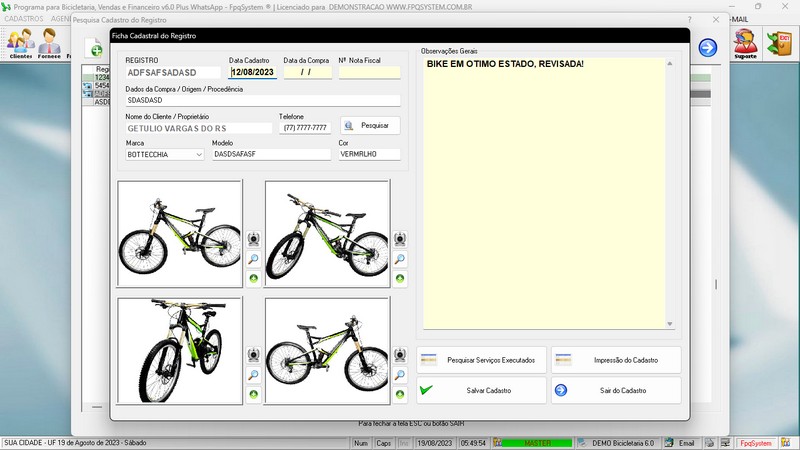Zoom the bottom-left bike photo
Viewport: 800px width, 450px height.
(254, 375)
